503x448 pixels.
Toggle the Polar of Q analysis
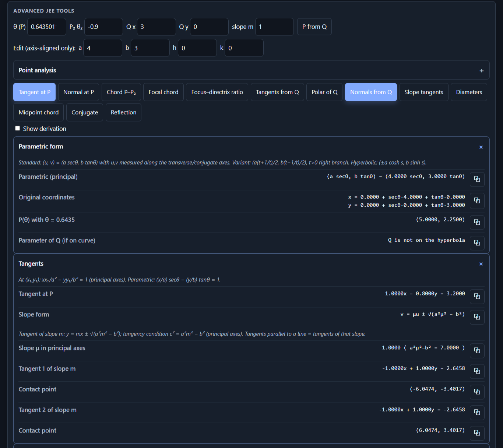point(324,92)
